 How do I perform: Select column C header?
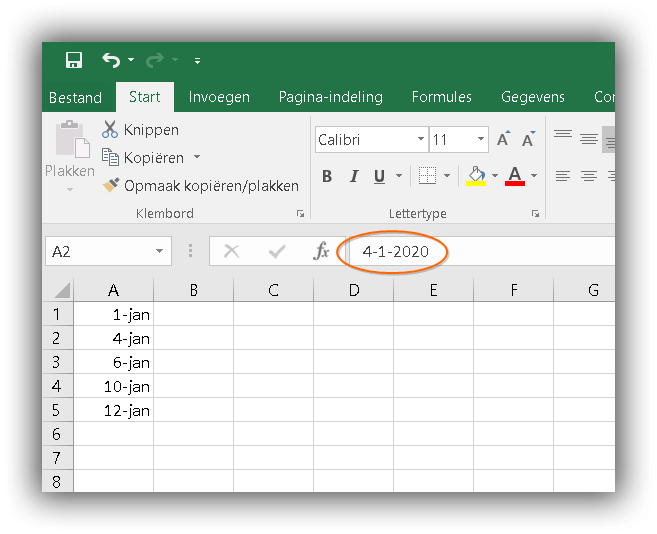(x=274, y=290)
